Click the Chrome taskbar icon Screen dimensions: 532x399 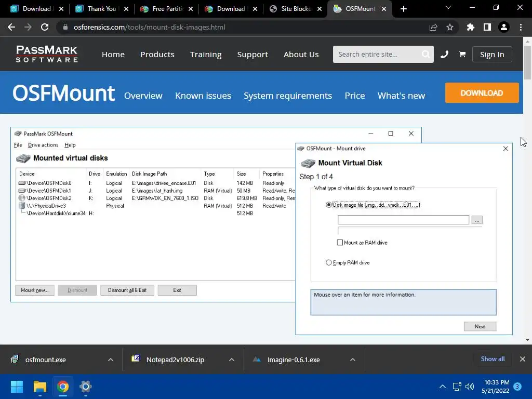click(63, 387)
